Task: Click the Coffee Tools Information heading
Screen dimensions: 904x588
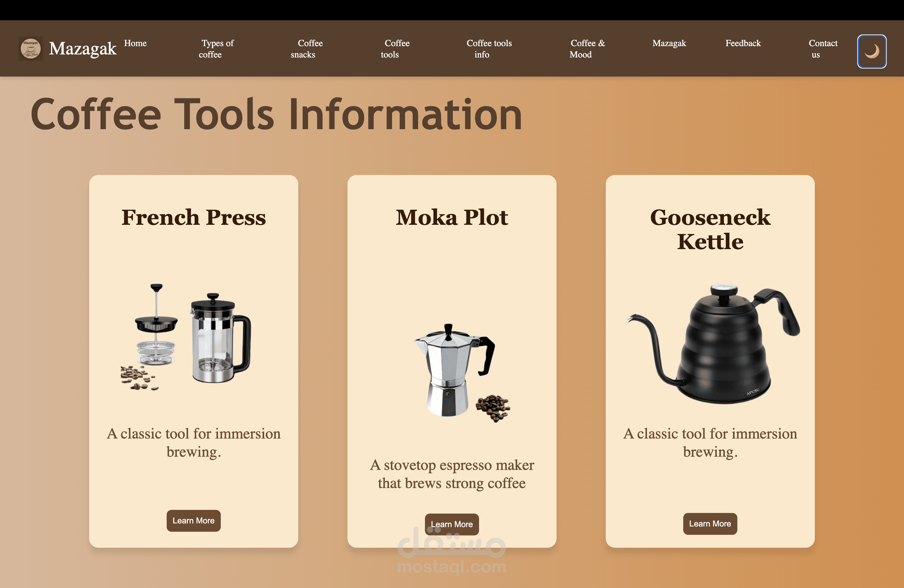Action: point(276,114)
